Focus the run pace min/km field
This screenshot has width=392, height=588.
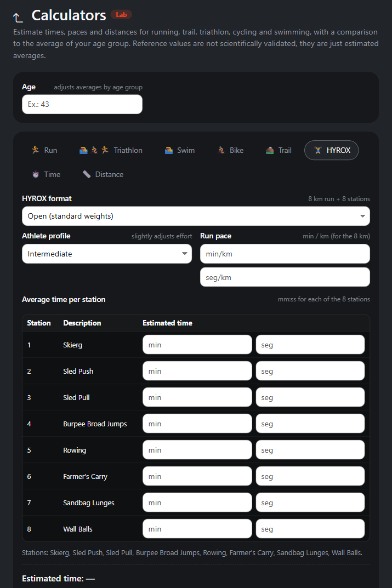coord(285,254)
